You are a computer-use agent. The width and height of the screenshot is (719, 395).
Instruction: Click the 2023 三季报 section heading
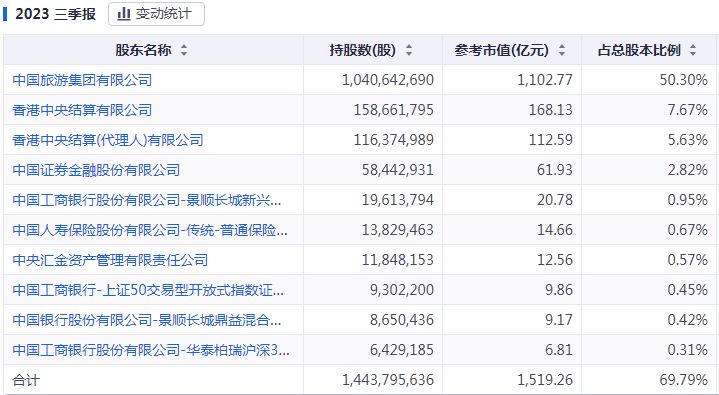[x=55, y=14]
